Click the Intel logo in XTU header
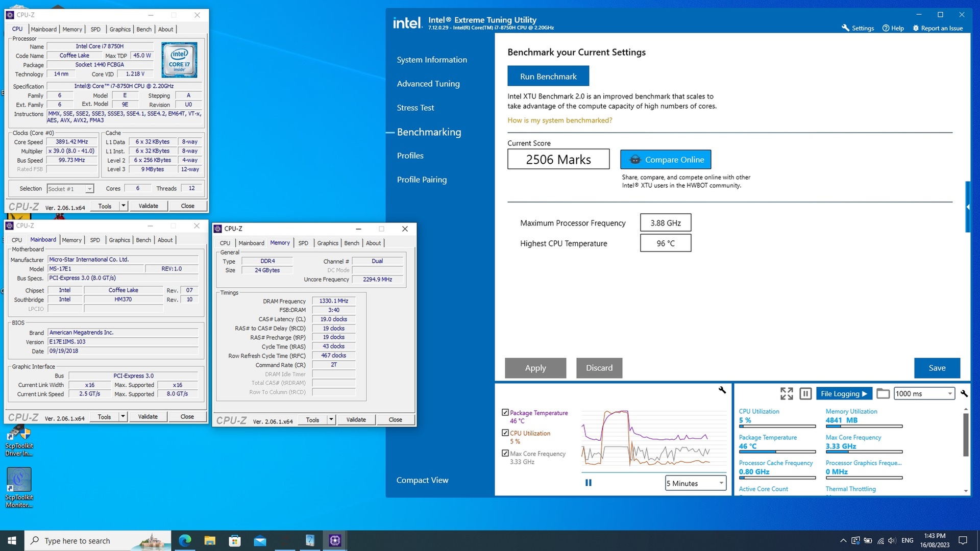 (x=407, y=22)
